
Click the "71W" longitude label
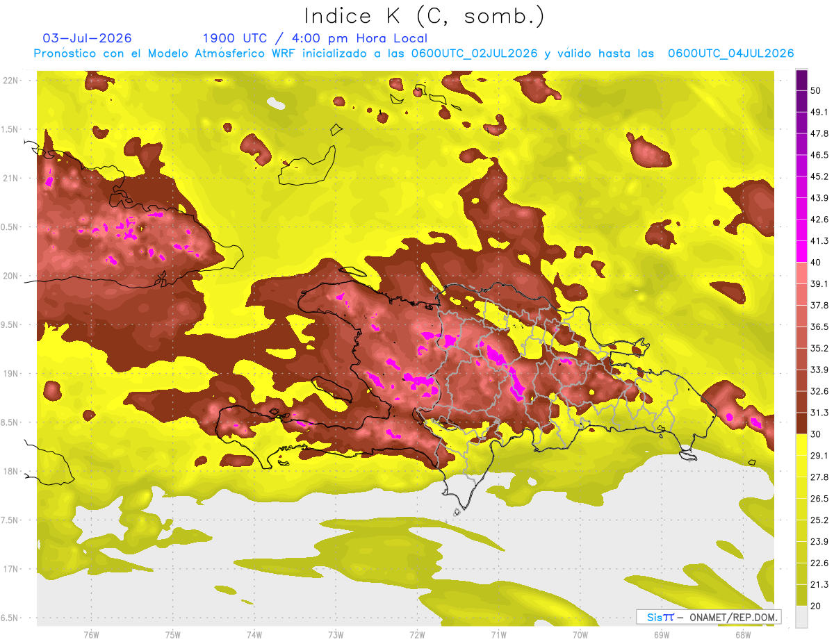click(498, 635)
